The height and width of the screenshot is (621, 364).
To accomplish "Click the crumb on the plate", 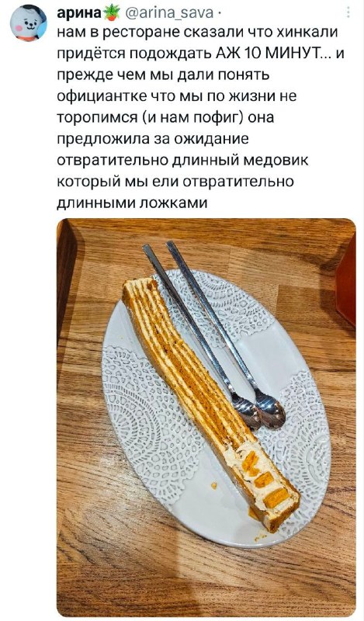I will pyautogui.click(x=214, y=485).
